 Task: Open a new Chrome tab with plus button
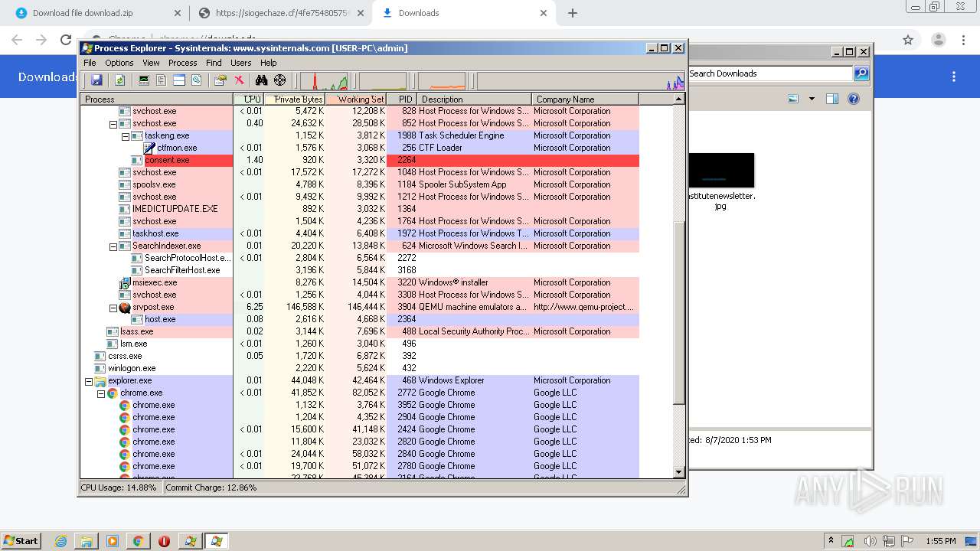pos(573,13)
